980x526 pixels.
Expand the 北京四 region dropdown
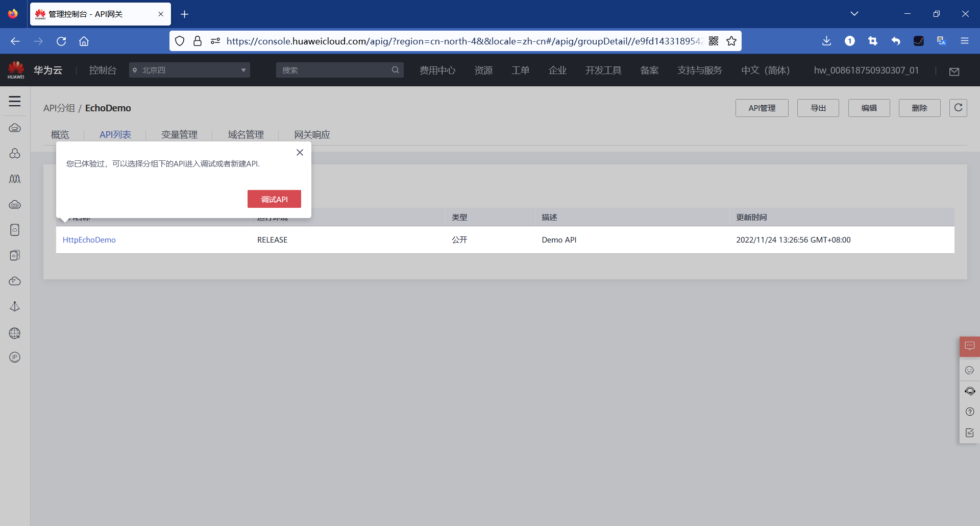tap(189, 70)
